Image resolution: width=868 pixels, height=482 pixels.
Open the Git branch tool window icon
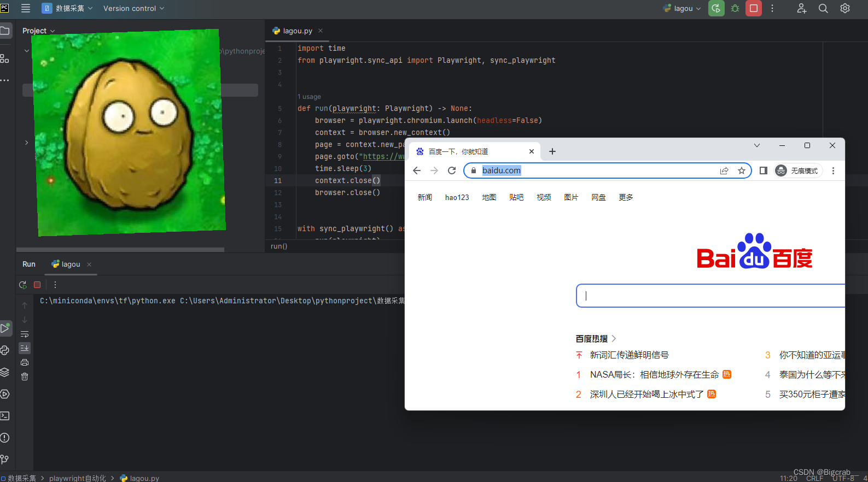pyautogui.click(x=5, y=460)
